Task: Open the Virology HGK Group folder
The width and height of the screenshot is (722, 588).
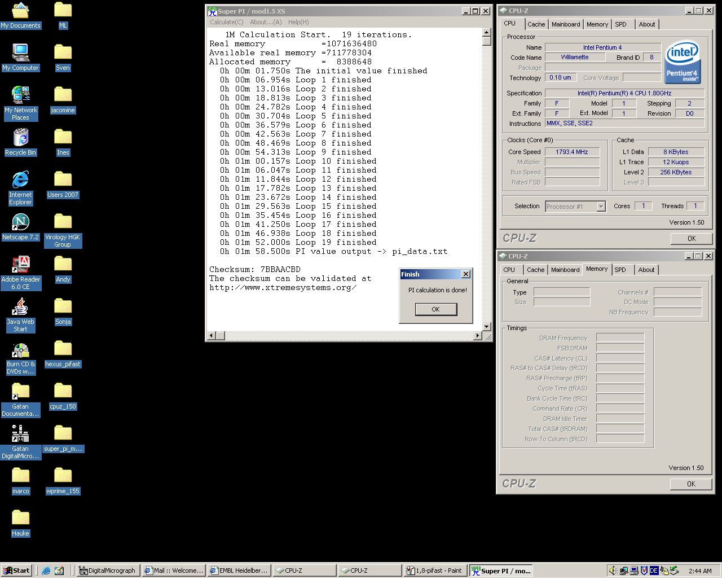Action: click(63, 230)
